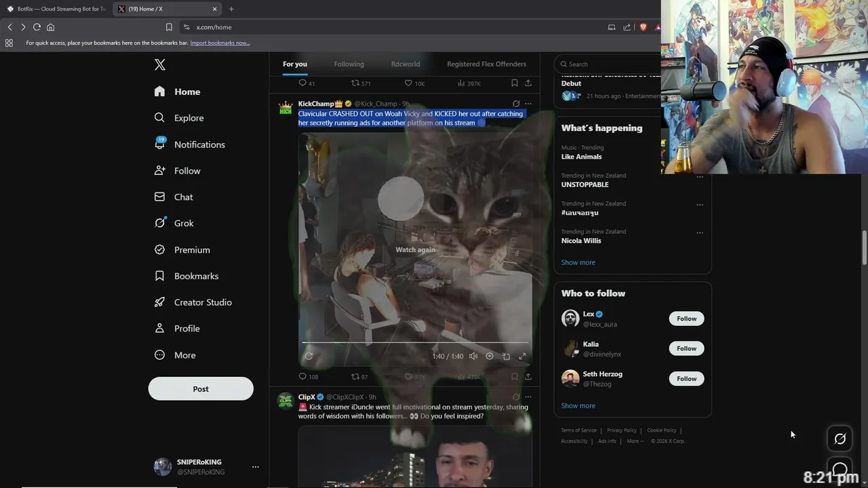The image size is (868, 488).
Task: Bookmark the KickChamp post
Action: pos(515,377)
